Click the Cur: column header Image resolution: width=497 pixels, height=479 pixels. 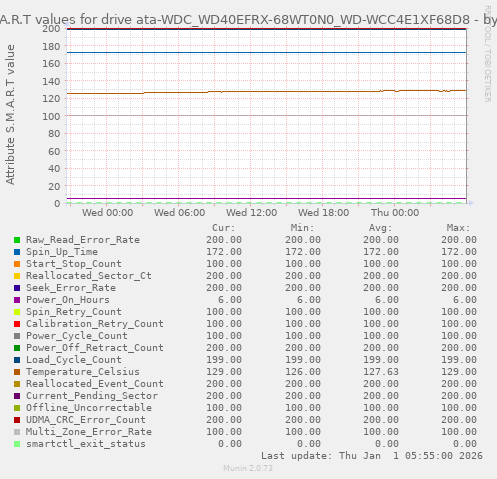pos(224,228)
